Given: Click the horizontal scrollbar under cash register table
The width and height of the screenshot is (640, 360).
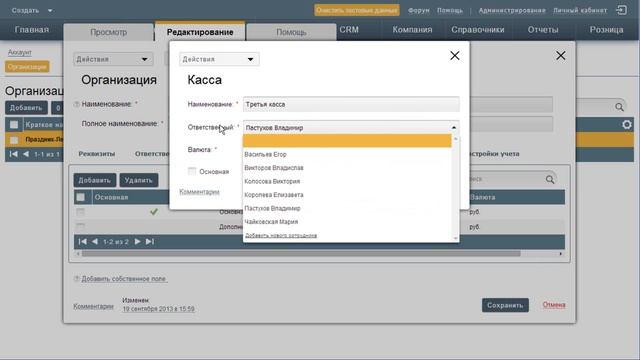Looking at the screenshot, I should coord(301,253).
